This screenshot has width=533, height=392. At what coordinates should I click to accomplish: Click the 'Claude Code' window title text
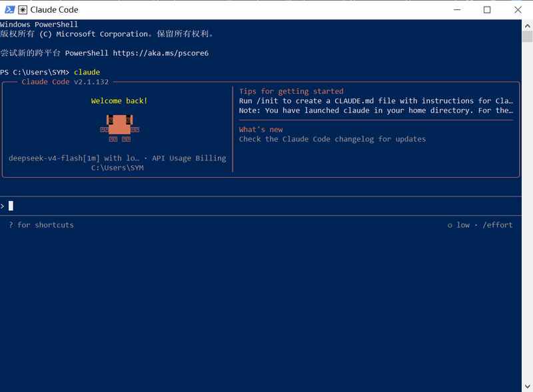(x=55, y=10)
